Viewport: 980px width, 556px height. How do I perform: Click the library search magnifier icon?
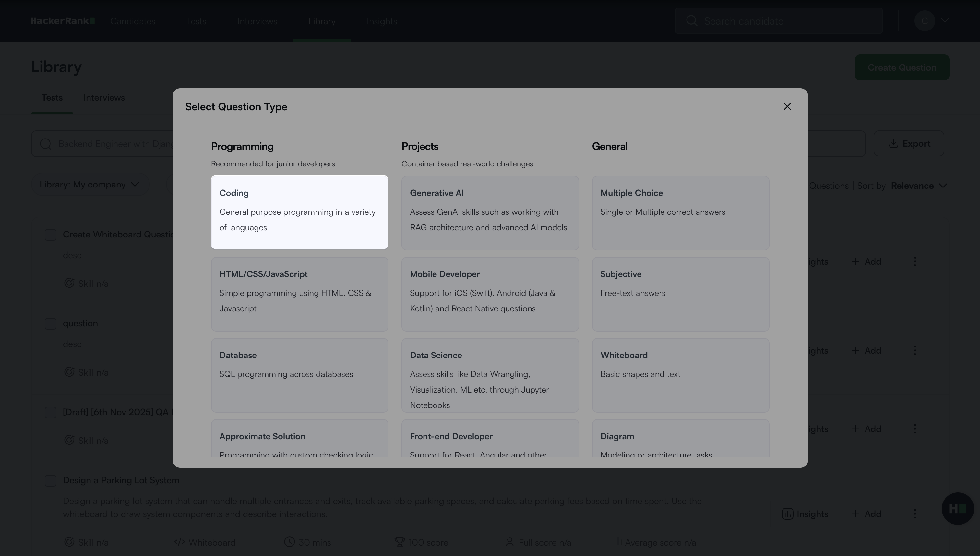pos(45,144)
